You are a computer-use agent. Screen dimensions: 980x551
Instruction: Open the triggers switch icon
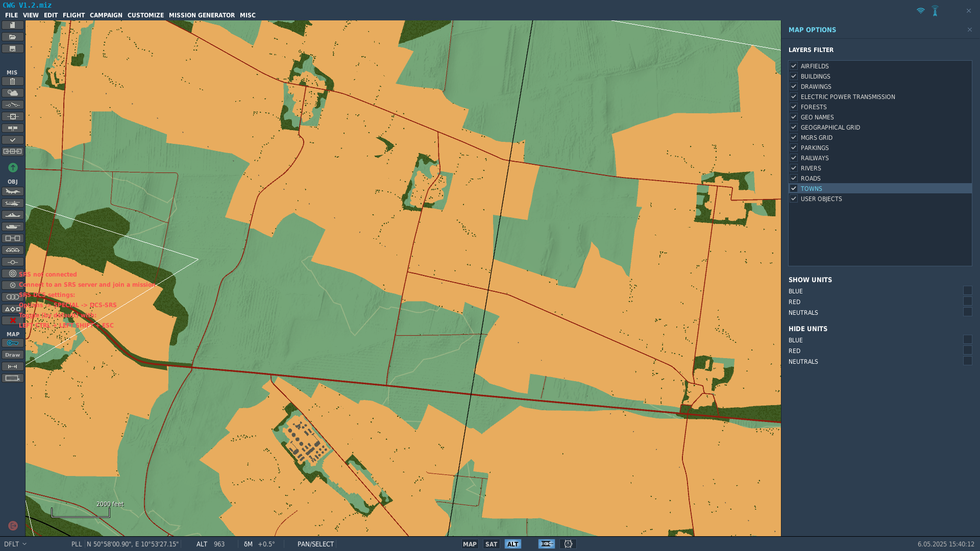click(12, 105)
